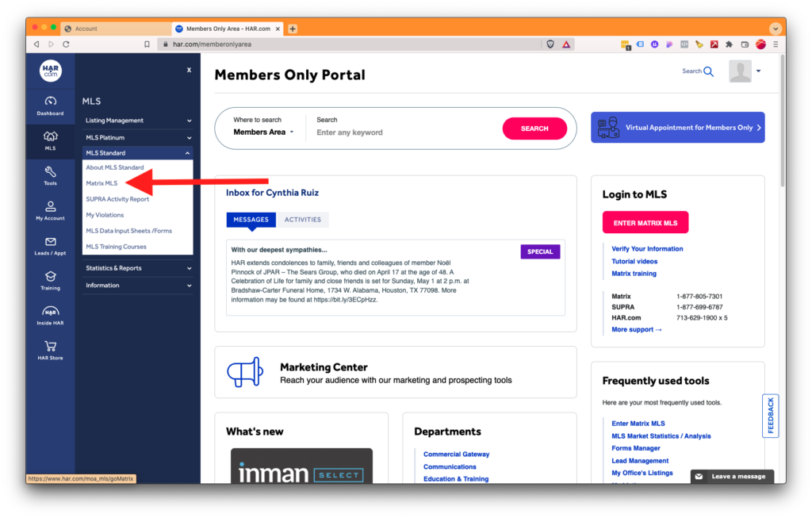
Task: Open Commercial Gateway department link
Action: [456, 455]
